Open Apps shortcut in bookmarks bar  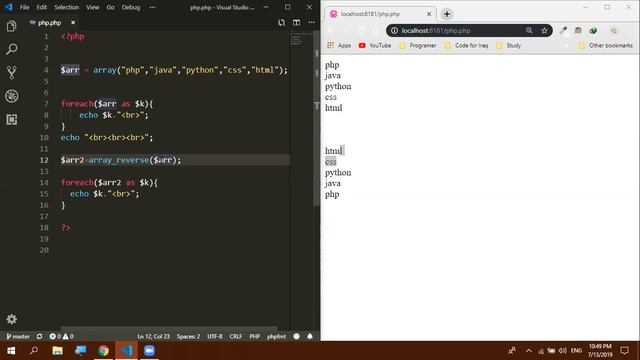tap(339, 45)
